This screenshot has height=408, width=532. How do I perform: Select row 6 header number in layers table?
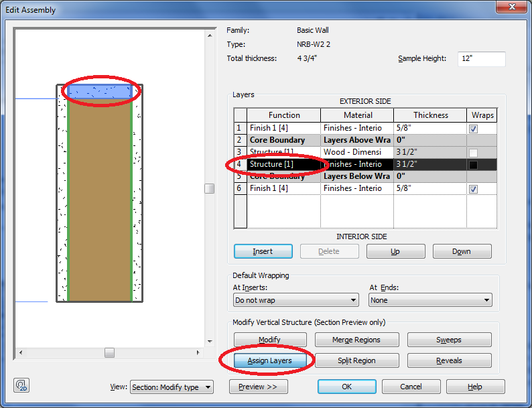coord(241,188)
